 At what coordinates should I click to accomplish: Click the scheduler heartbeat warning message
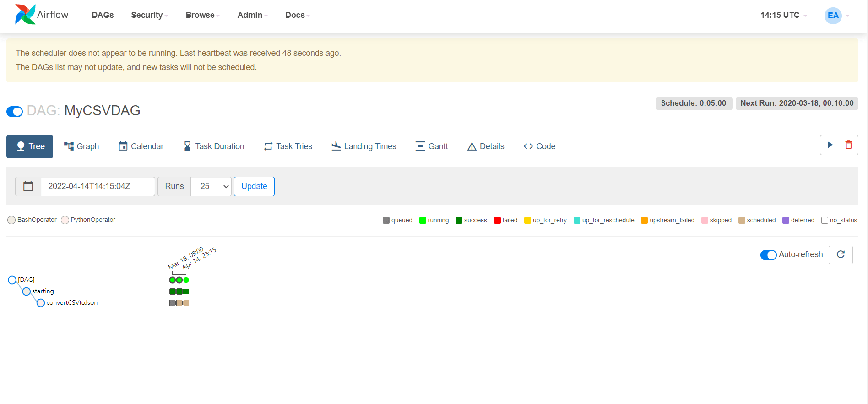click(x=178, y=60)
